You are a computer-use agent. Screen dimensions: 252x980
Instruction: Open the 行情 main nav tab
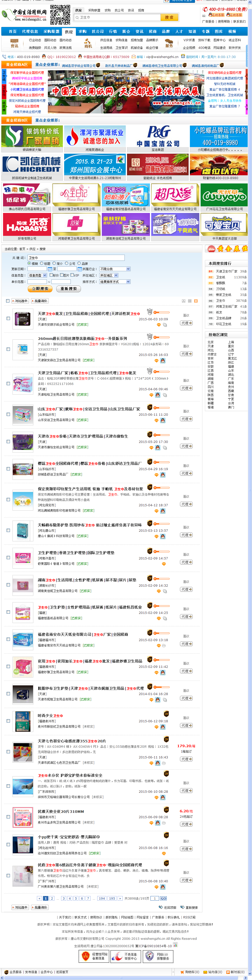tap(113, 32)
